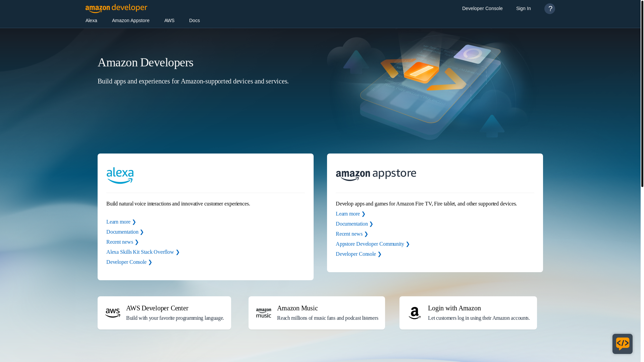Open the Amazon Appstore navigation menu
Viewport: 644px width, 362px height.
tap(131, 20)
